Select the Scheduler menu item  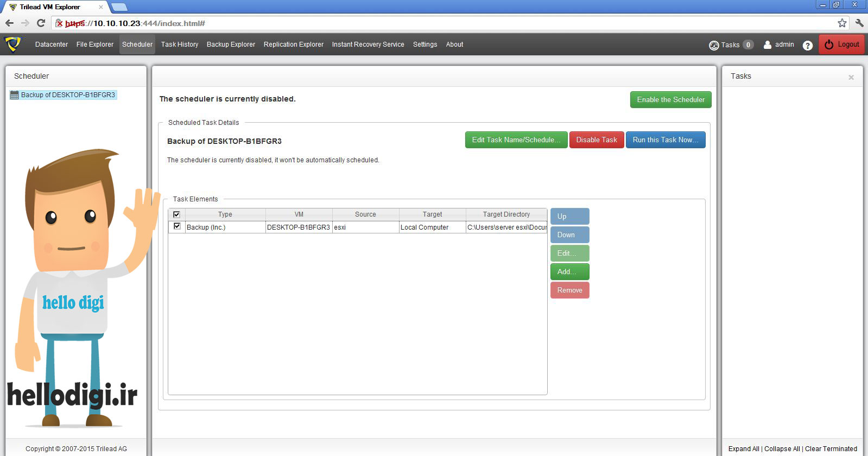[137, 45]
